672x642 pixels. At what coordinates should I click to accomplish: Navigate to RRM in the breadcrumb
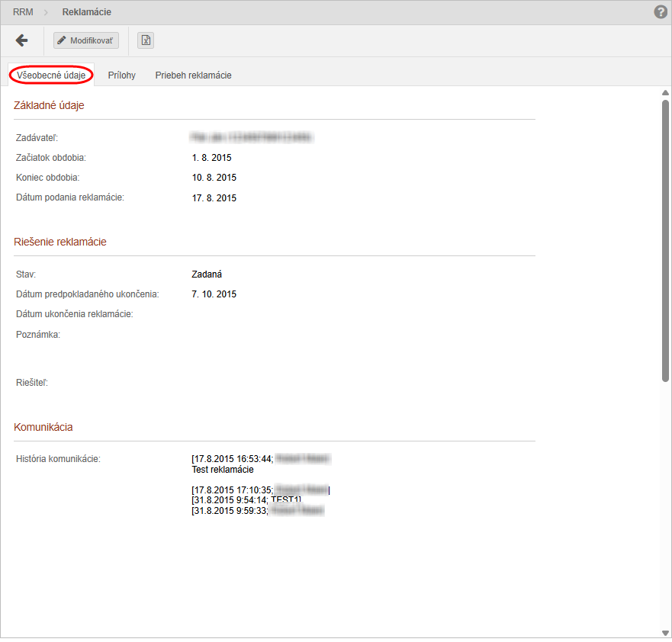click(x=23, y=12)
